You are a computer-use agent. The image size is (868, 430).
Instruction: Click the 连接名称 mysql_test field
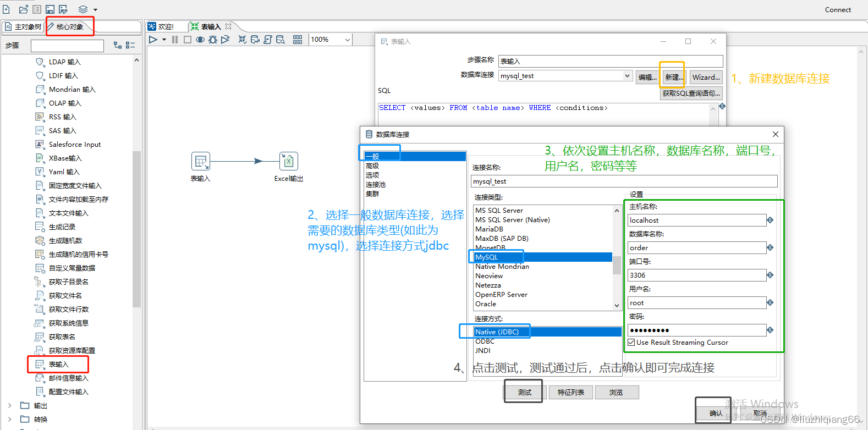(x=624, y=181)
